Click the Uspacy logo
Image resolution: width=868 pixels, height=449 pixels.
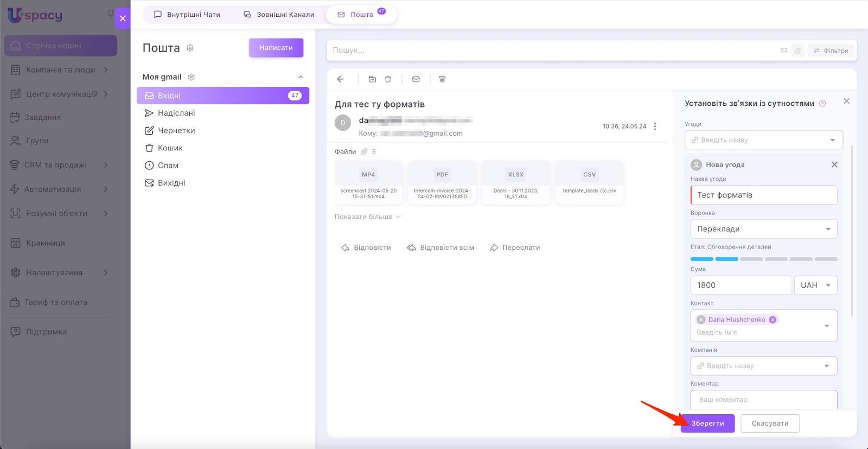point(35,15)
